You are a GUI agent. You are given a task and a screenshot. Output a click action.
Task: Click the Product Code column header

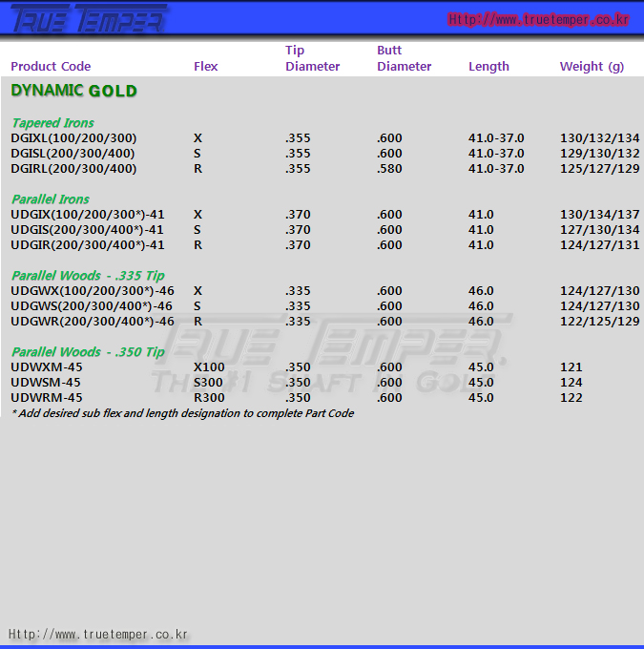pos(51,67)
